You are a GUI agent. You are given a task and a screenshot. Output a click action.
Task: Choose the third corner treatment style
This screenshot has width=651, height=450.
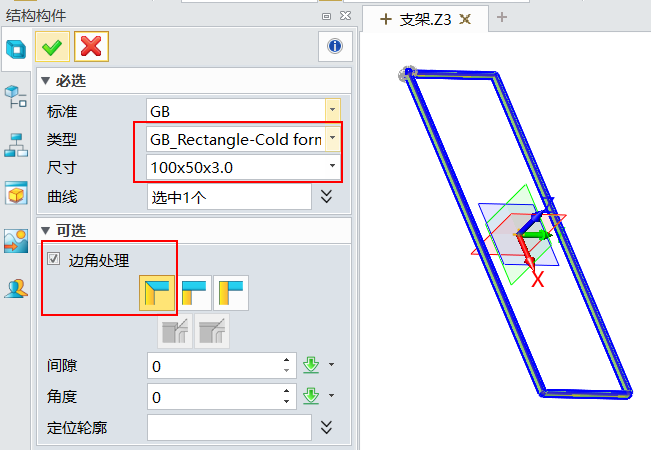pos(231,293)
